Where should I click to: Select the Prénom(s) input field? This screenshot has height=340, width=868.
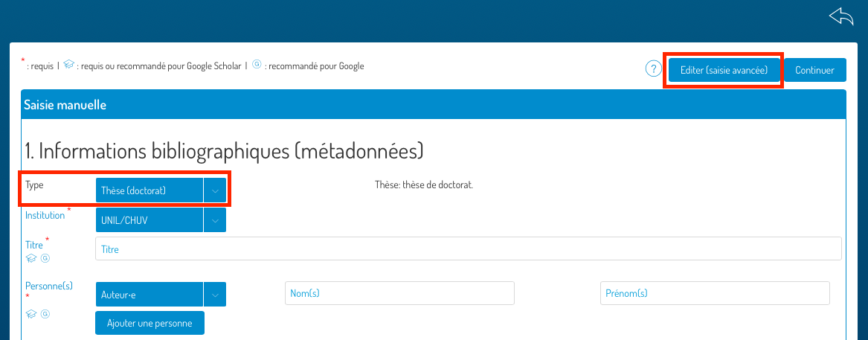[714, 294]
